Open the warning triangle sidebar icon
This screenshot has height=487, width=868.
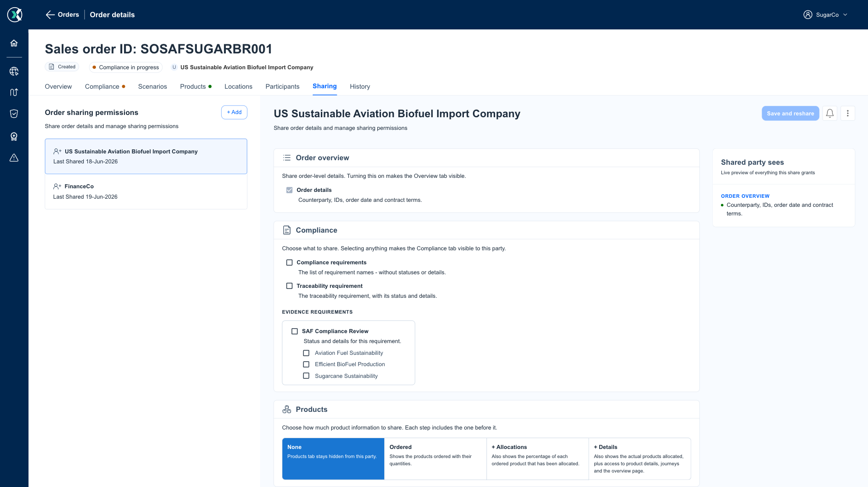(x=14, y=158)
